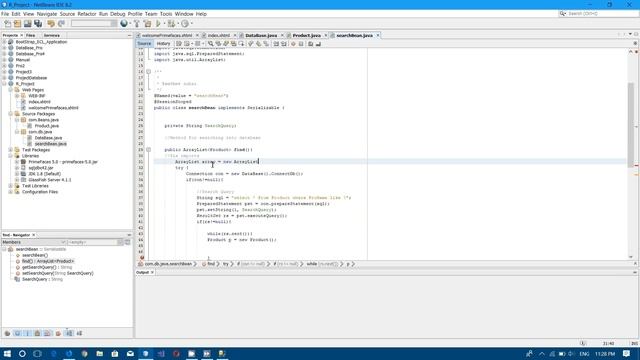This screenshot has width=640, height=360.
Task: Switch to the Database.java editor tab
Action: click(x=261, y=36)
